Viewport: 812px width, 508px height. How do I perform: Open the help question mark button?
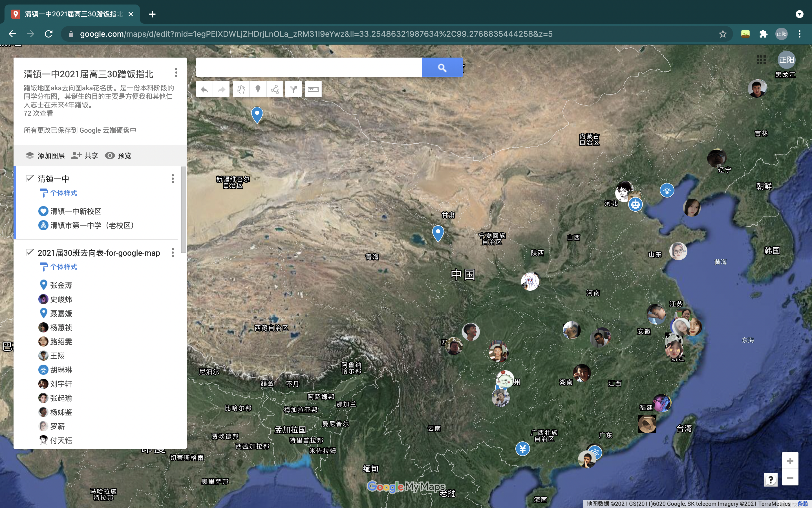(771, 479)
